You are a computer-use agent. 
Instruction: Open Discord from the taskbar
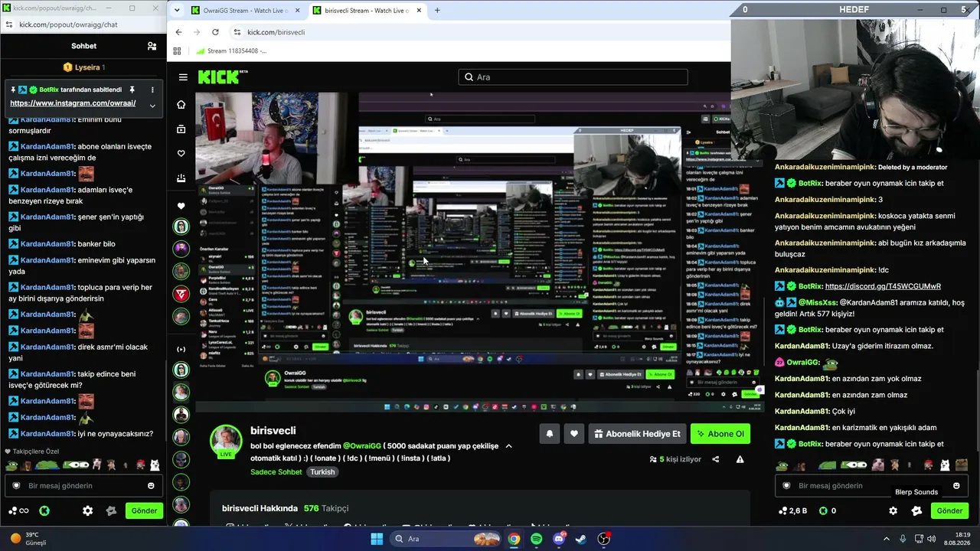point(559,539)
